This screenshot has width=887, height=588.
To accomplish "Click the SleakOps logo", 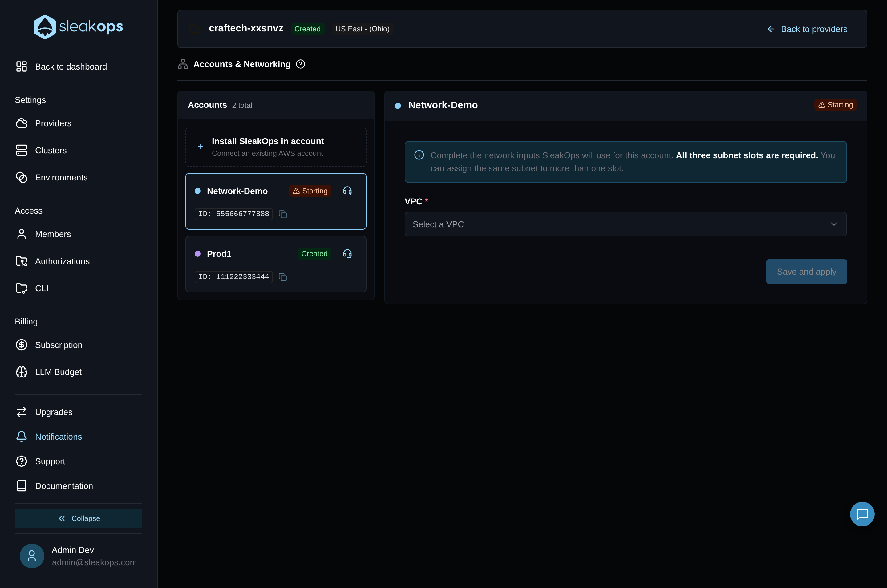I will coord(79,26).
